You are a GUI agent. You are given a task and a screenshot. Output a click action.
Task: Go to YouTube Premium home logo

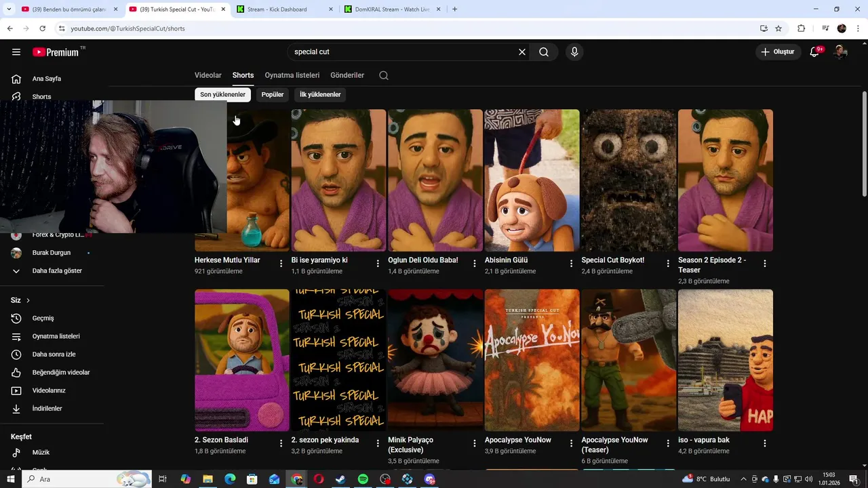coord(56,52)
